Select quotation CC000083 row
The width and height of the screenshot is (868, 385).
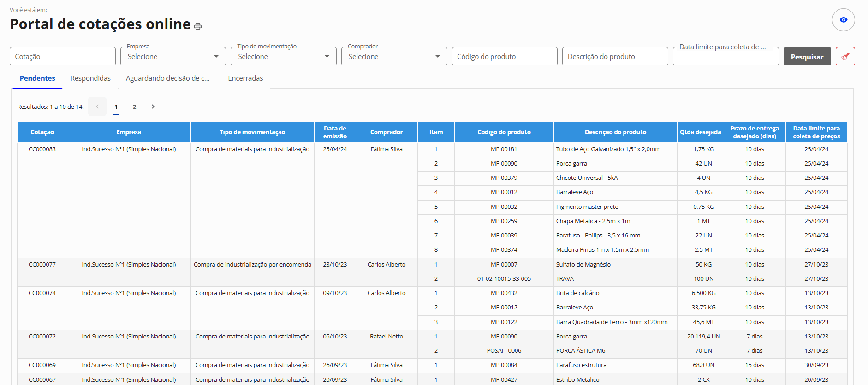point(42,149)
